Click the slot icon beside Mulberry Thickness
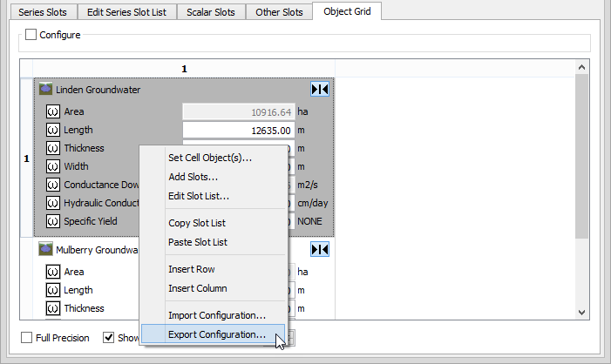The width and height of the screenshot is (611, 364). point(52,308)
